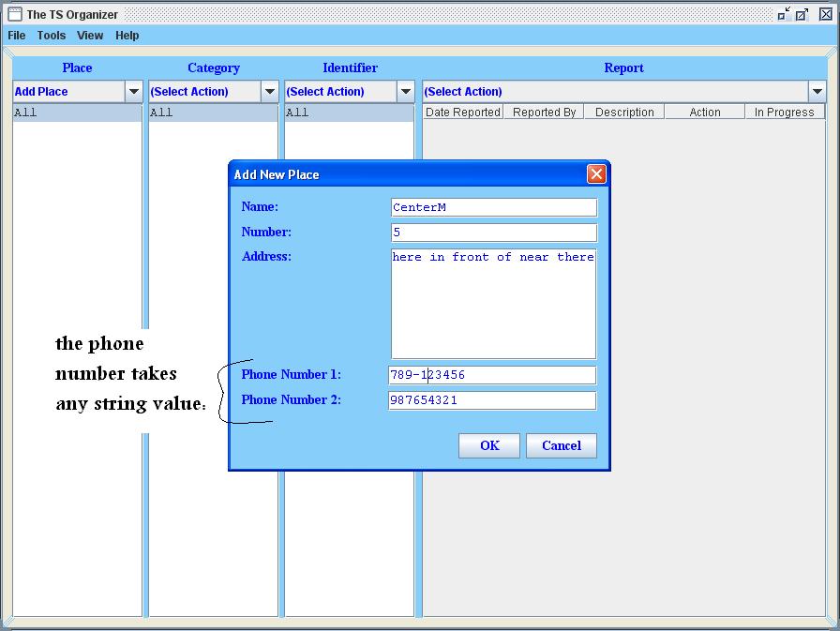Click the Date Reported column header
Image resolution: width=840 pixels, height=631 pixels.
point(463,112)
